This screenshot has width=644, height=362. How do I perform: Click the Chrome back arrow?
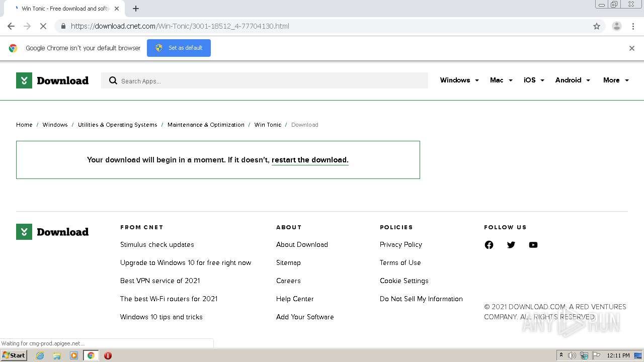11,26
